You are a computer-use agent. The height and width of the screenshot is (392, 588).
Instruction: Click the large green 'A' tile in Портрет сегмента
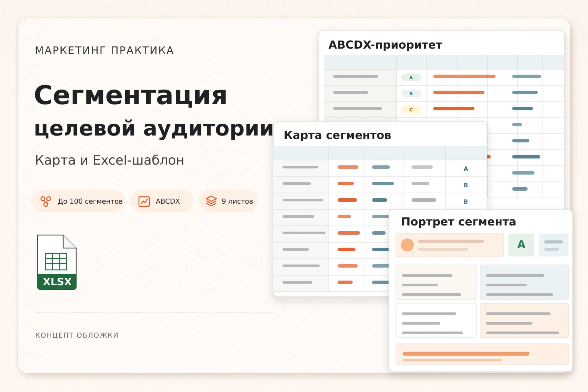(x=521, y=245)
